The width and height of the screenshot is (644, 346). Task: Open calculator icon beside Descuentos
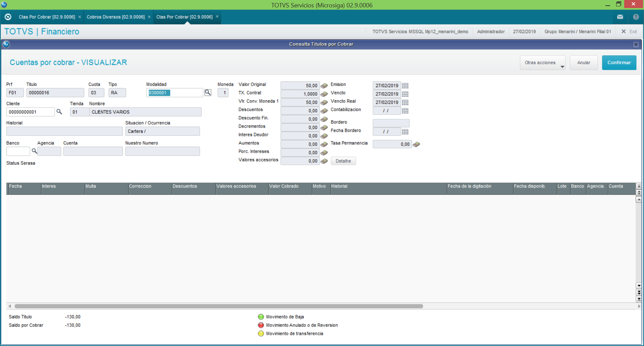pos(324,111)
